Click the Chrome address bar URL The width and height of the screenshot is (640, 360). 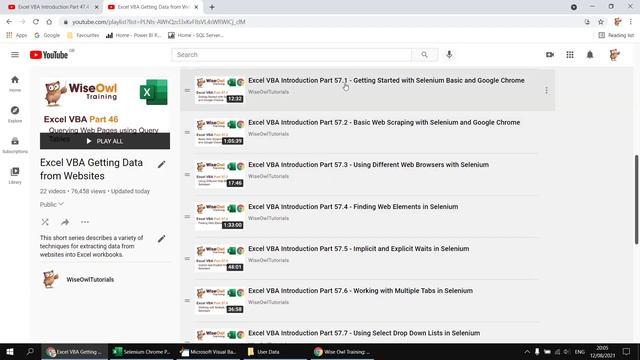point(159,22)
